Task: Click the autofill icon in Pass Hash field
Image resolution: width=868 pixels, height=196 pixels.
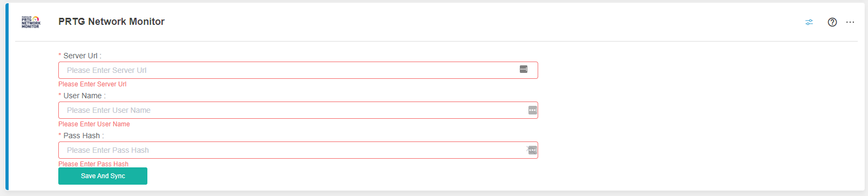Action: coord(533,150)
